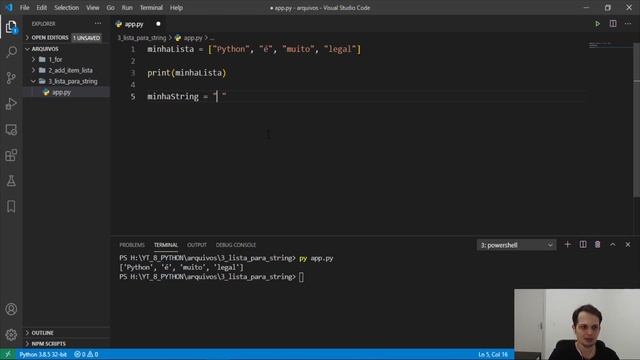Viewport: 640px width, 360px height.
Task: Open the File menu
Action: click(24, 8)
